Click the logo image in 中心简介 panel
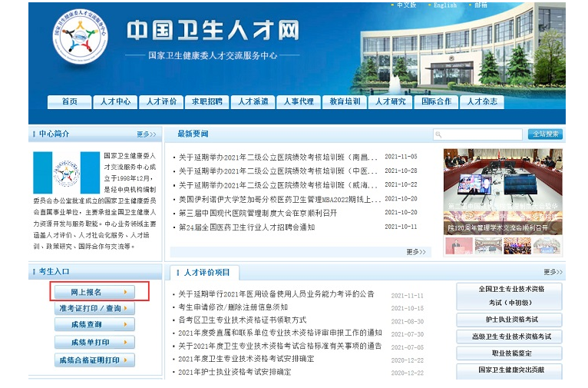 pos(66,173)
